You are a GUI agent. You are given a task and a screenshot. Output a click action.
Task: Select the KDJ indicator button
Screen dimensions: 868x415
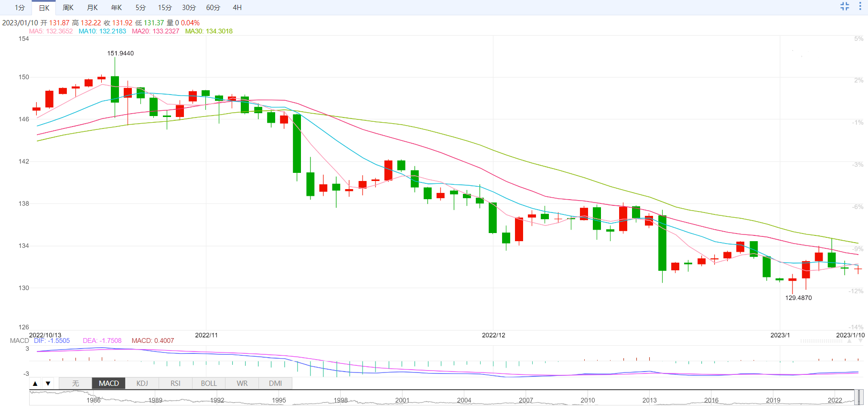(142, 383)
